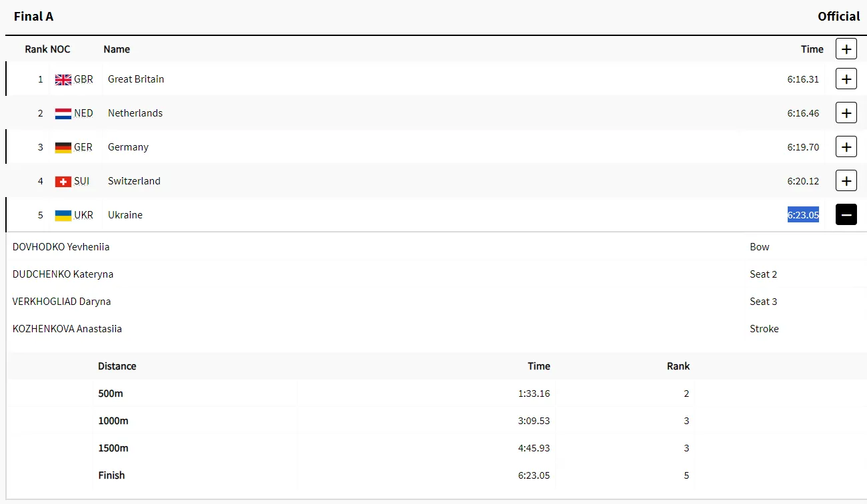Click the Great Britain flag icon
The image size is (867, 504).
63,79
